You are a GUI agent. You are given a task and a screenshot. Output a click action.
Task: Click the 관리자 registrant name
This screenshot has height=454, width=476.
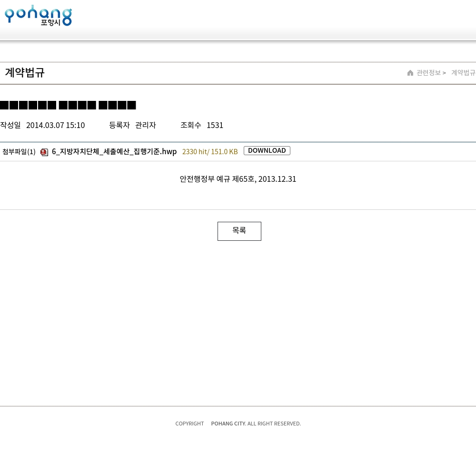click(x=146, y=125)
